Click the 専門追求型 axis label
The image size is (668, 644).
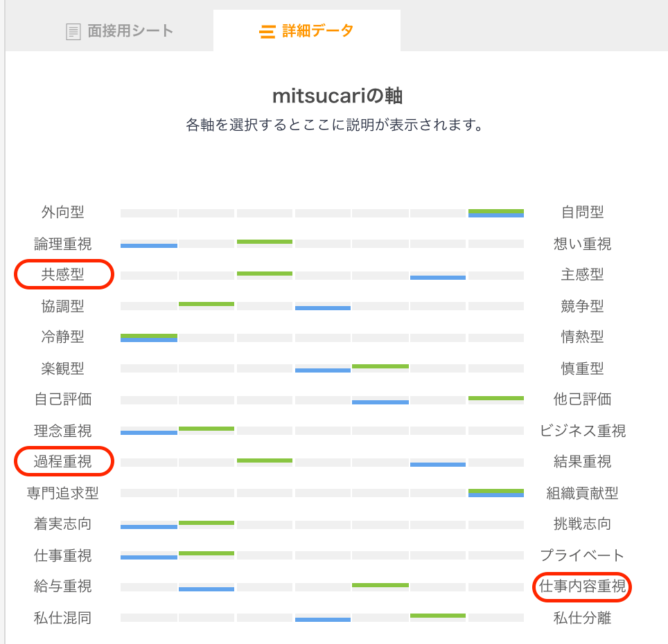[64, 492]
